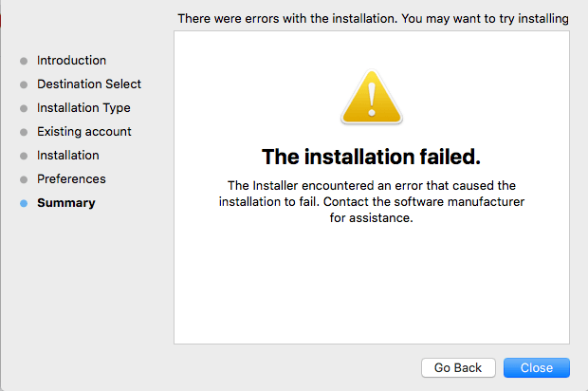This screenshot has height=391, width=588.
Task: Click 'The installation failed.' heading
Action: tap(371, 157)
